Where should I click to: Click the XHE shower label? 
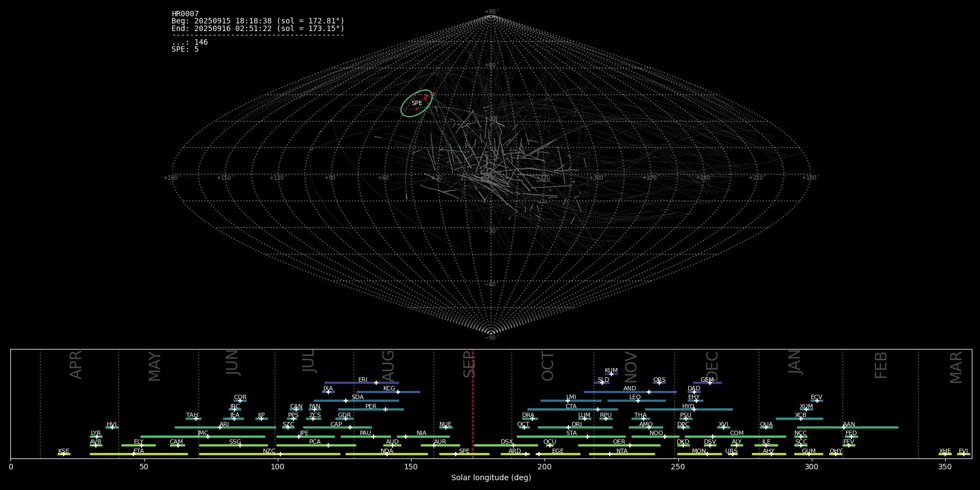945,451
